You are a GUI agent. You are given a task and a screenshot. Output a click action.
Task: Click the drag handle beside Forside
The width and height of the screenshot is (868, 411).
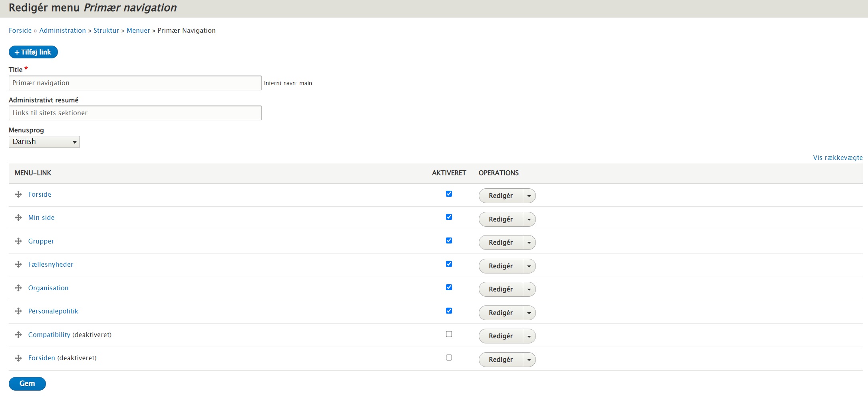pos(18,195)
